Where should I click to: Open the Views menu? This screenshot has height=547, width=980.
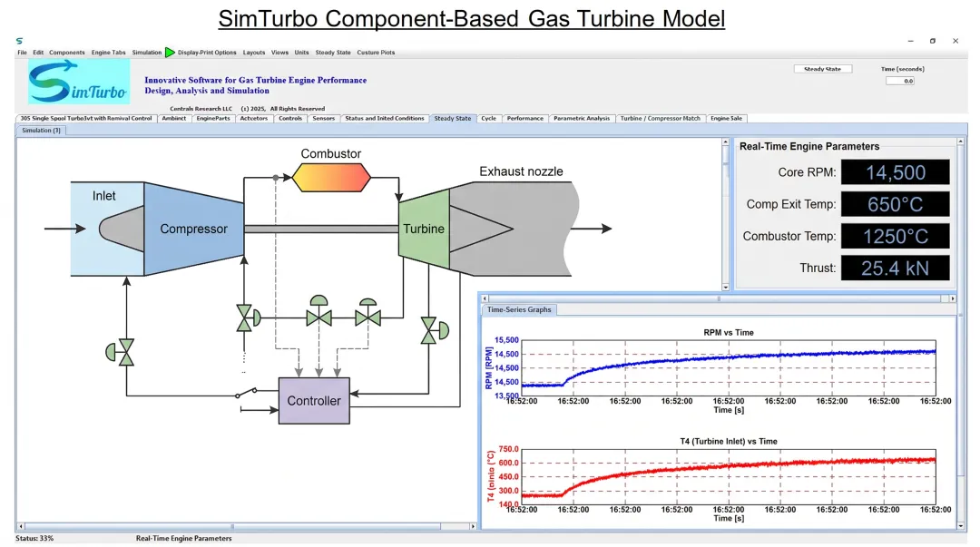coord(279,53)
